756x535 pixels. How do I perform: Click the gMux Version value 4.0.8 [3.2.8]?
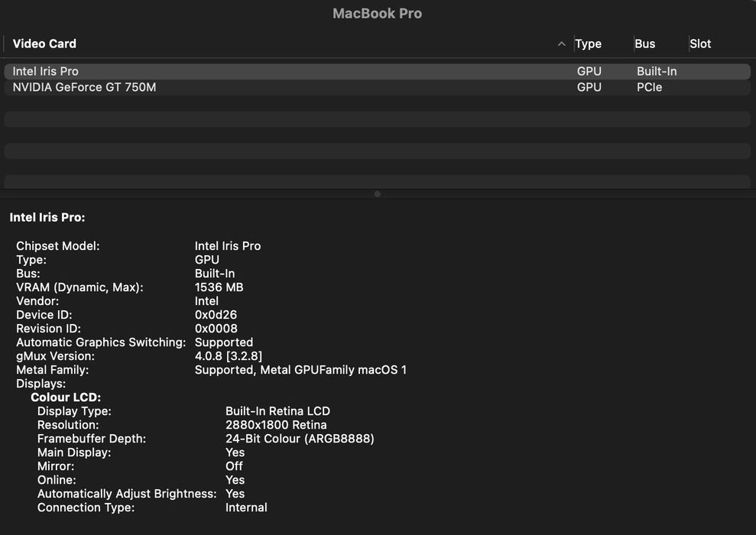coord(229,356)
